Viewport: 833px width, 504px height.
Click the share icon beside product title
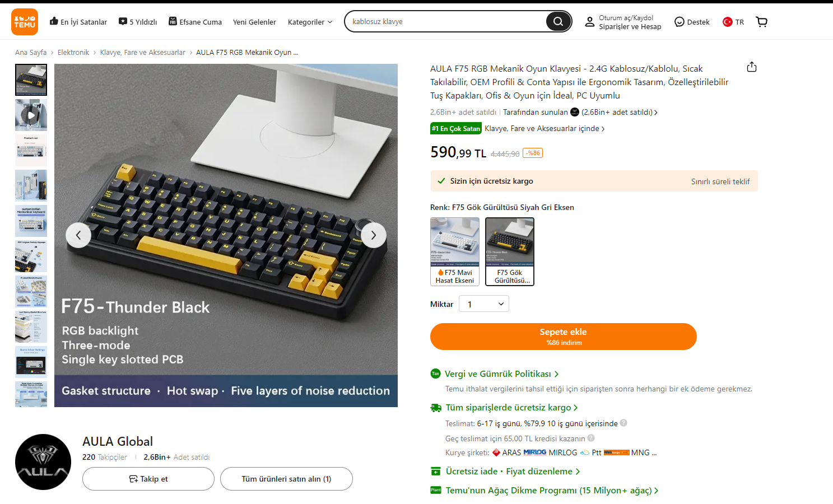click(752, 67)
